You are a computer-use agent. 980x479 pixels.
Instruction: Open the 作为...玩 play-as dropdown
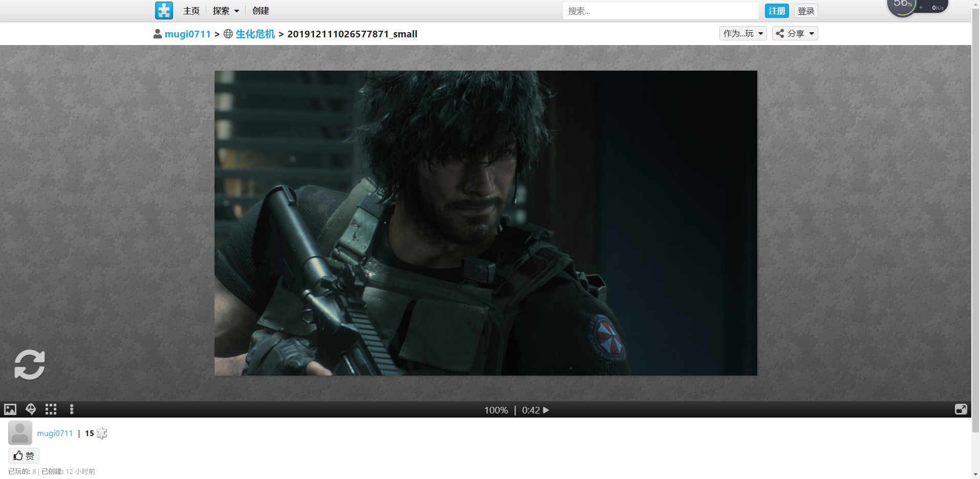tap(743, 34)
